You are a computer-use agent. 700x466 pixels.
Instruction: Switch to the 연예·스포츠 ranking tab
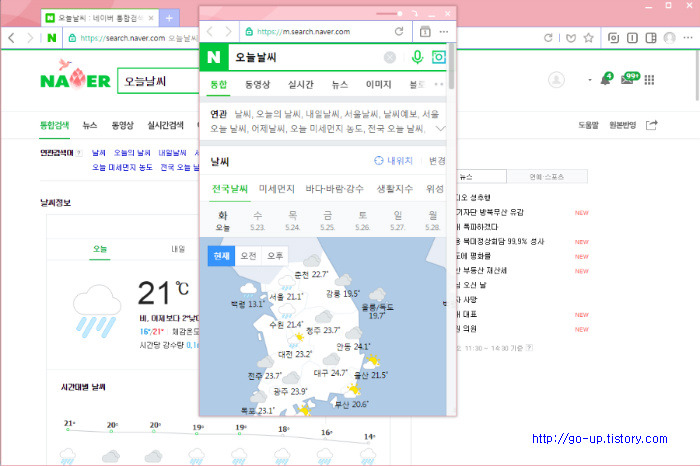tap(547, 177)
